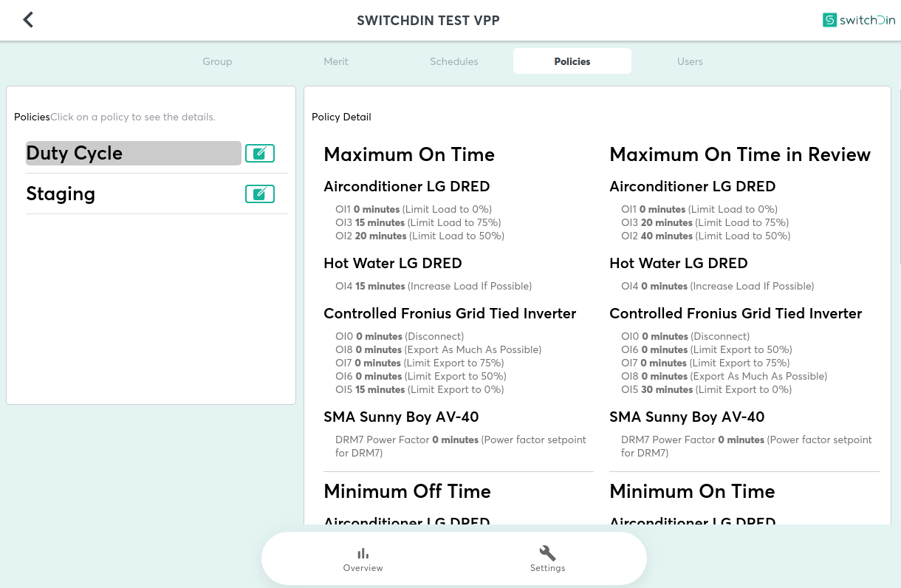The width and height of the screenshot is (901, 588).
Task: Click the Policy Detail heading
Action: point(341,117)
